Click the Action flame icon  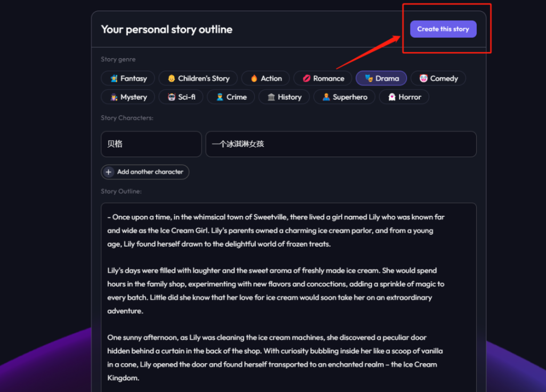(254, 79)
